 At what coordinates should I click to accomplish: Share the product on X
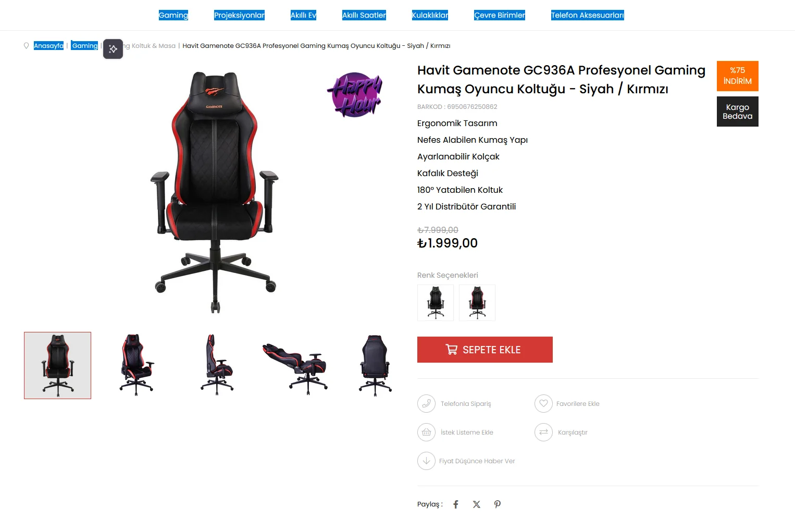click(x=477, y=504)
